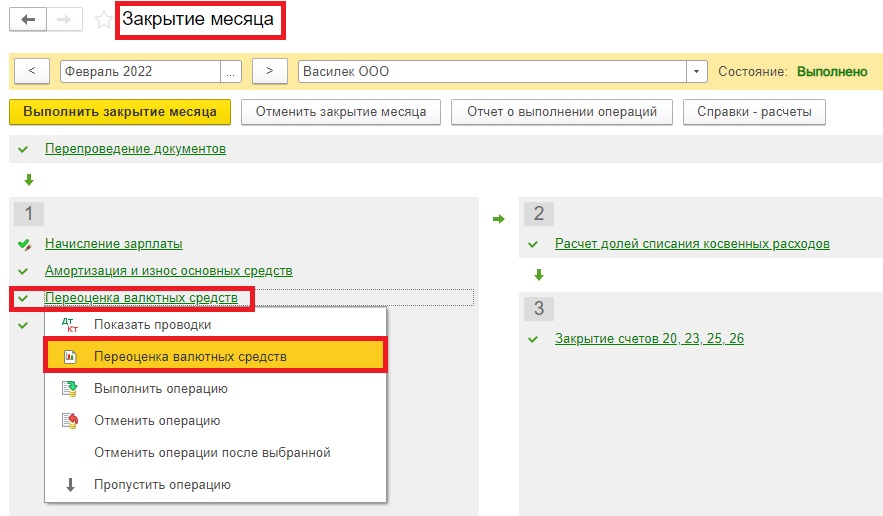
Task: Open Отчет о выполнении операций
Action: pyautogui.click(x=561, y=112)
